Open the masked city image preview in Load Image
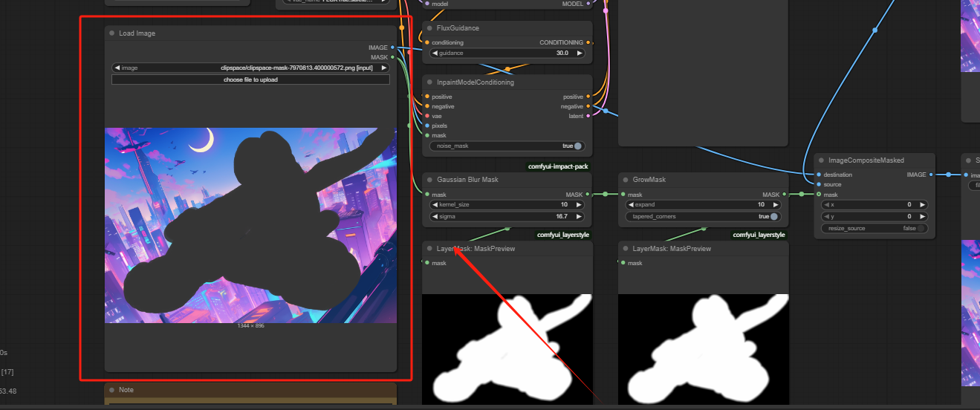Viewport: 980px width, 410px height. coord(250,225)
